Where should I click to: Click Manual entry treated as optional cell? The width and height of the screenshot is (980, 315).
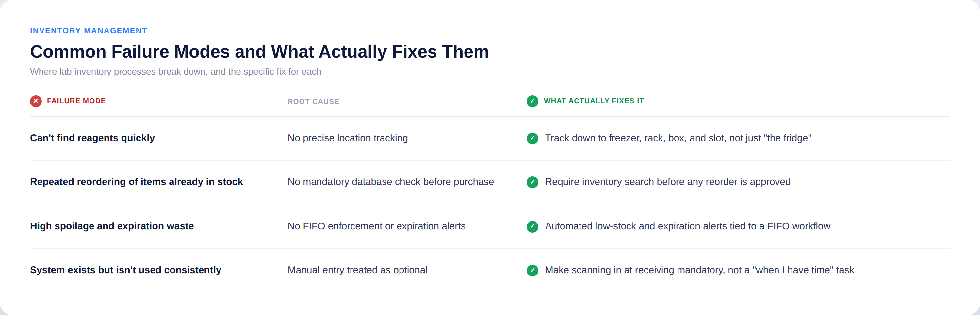tap(358, 270)
